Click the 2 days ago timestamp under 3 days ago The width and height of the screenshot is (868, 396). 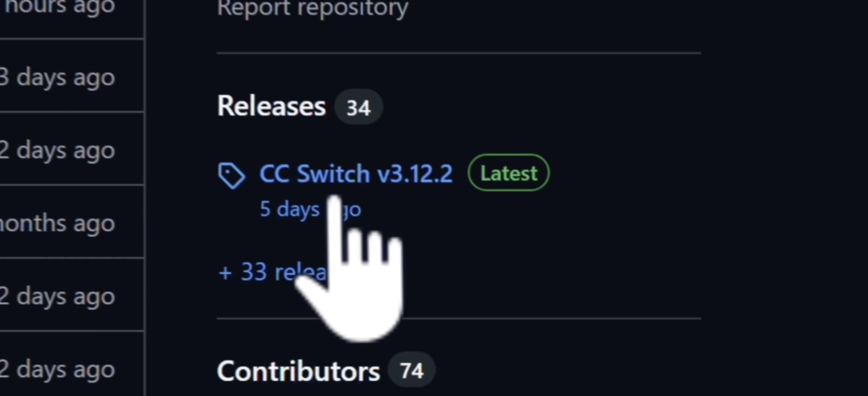click(58, 150)
